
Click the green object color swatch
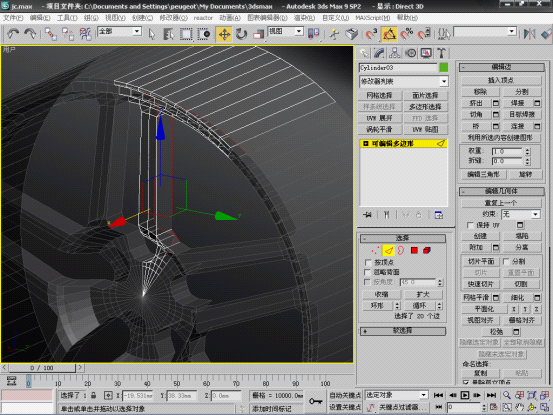(x=444, y=67)
